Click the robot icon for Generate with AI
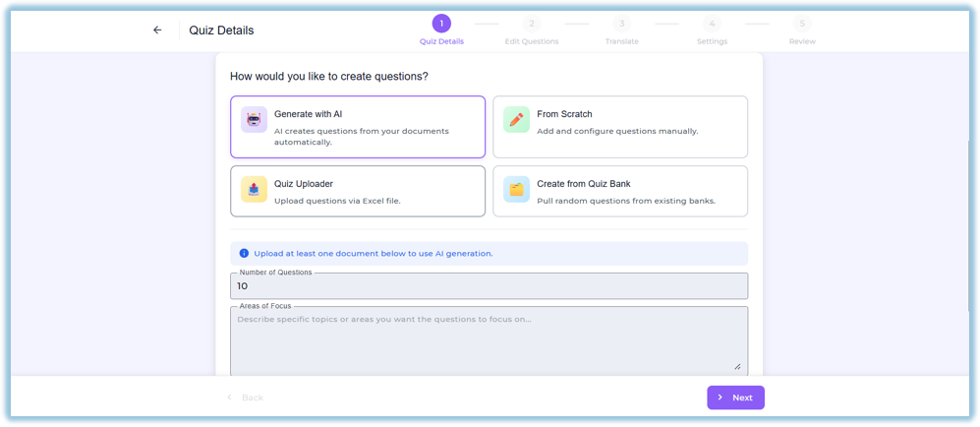 tap(254, 119)
